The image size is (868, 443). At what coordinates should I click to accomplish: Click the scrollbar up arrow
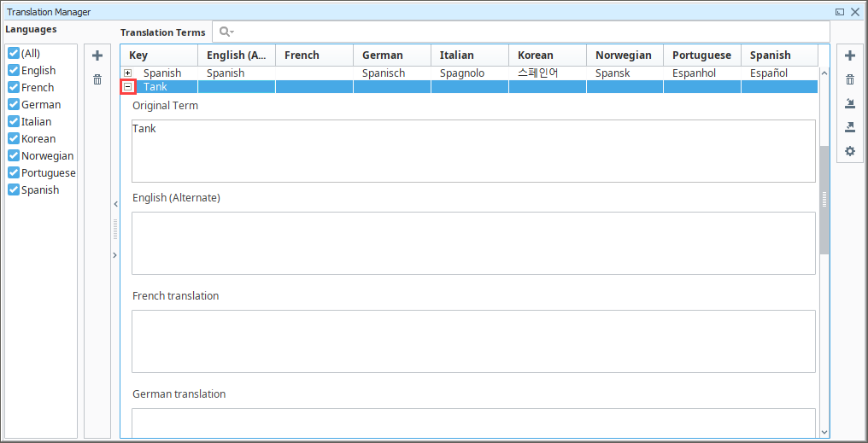pyautogui.click(x=824, y=73)
